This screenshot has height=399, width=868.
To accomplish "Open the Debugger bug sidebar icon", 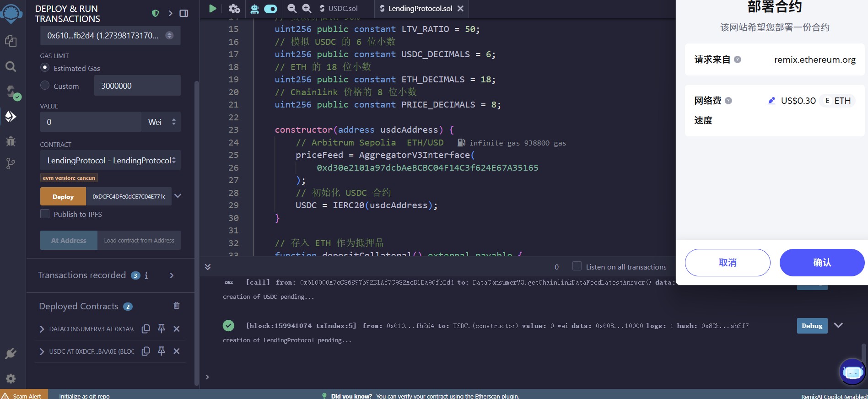I will [11, 141].
